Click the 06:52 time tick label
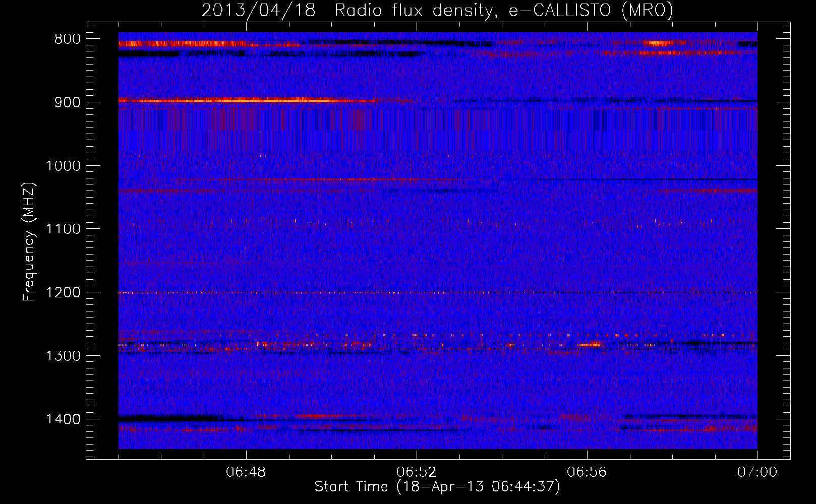The image size is (816, 504). point(417,472)
